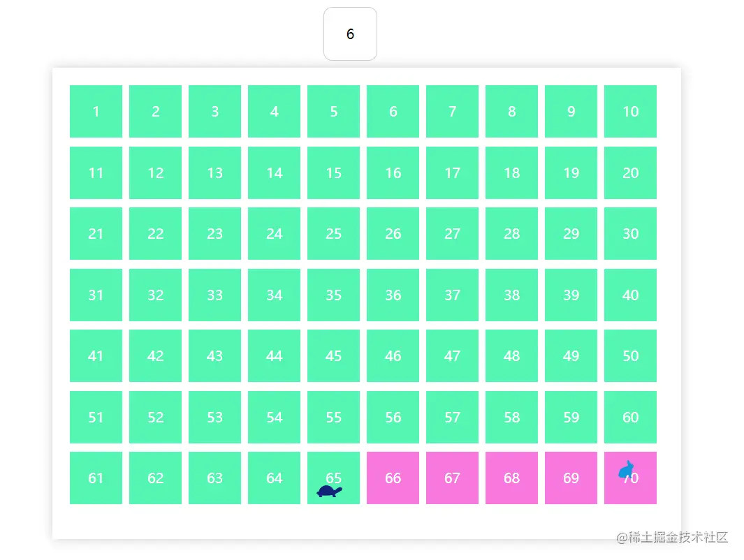The image size is (744, 560).
Task: Click board tile number 10
Action: [630, 111]
